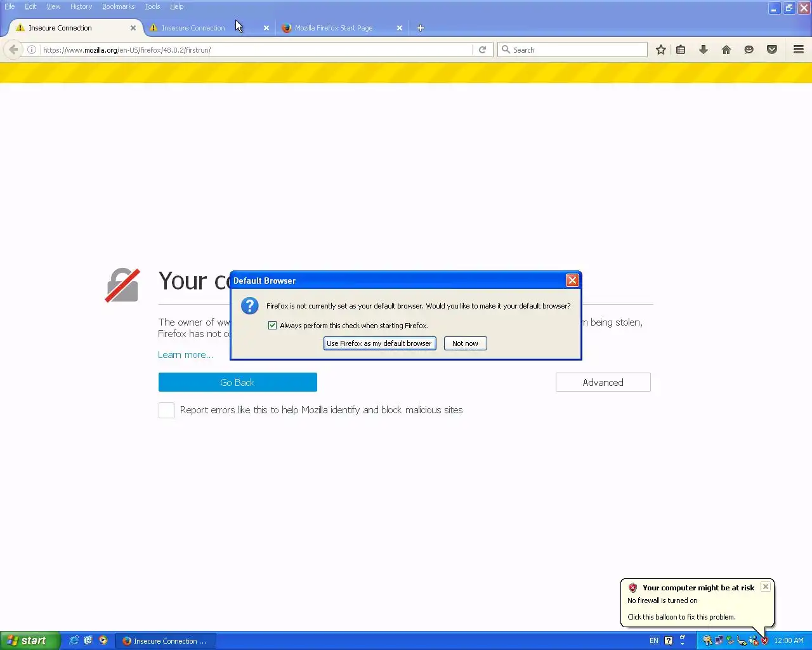
Task: Click the Pocket save icon
Action: [772, 50]
